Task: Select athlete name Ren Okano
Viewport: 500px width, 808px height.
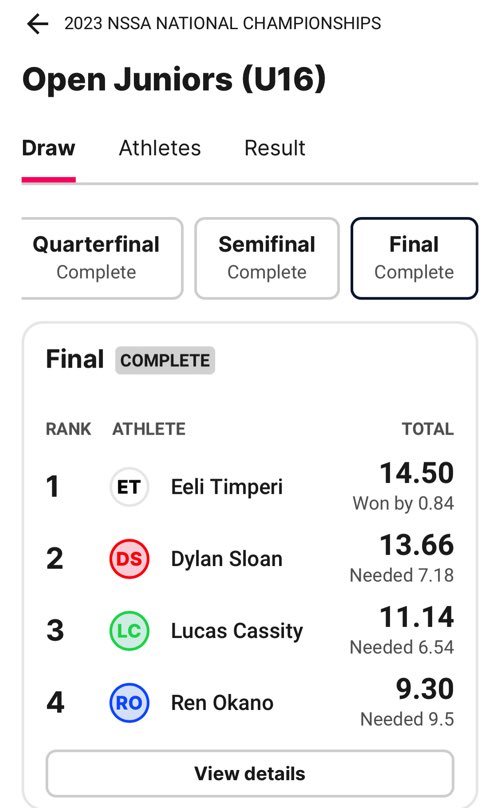Action: tap(222, 703)
